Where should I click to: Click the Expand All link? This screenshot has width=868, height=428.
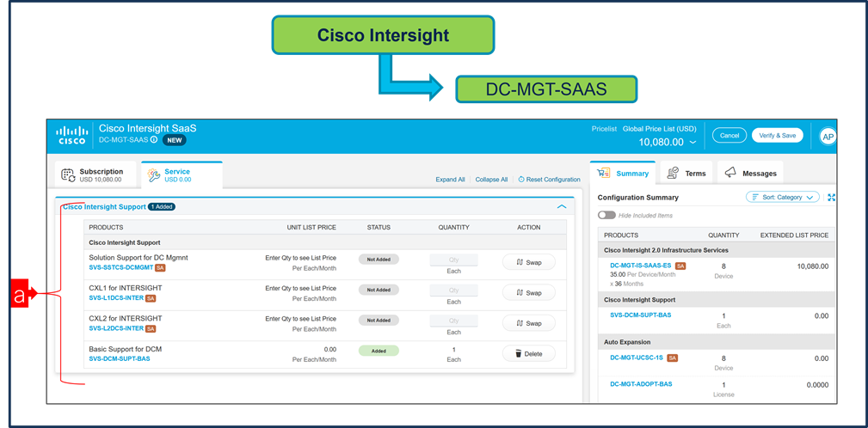coord(450,180)
